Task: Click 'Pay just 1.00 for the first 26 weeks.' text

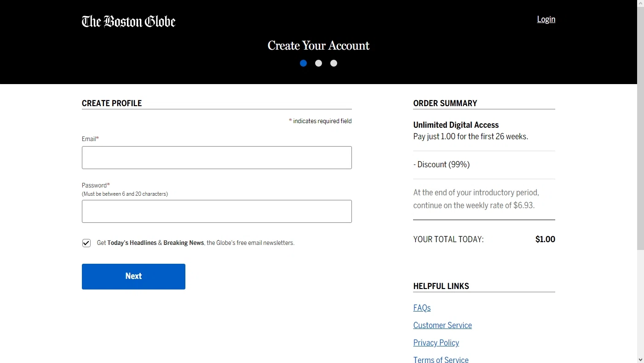Action: [471, 136]
